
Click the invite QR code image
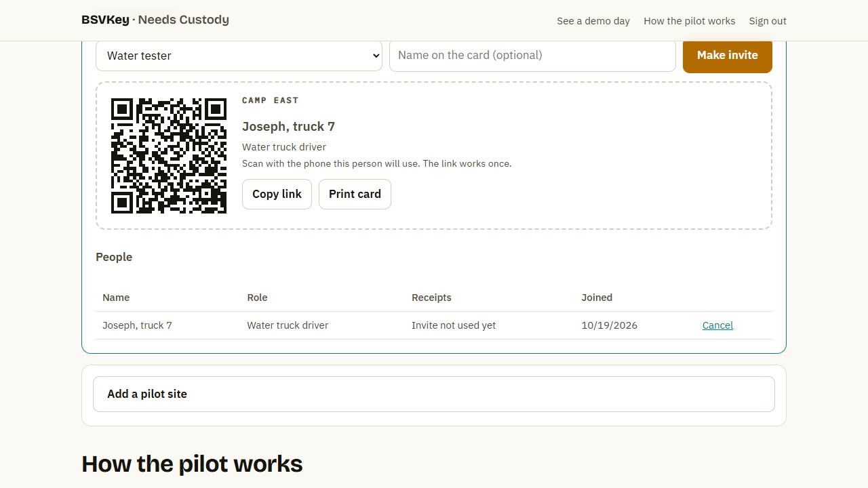tap(169, 156)
